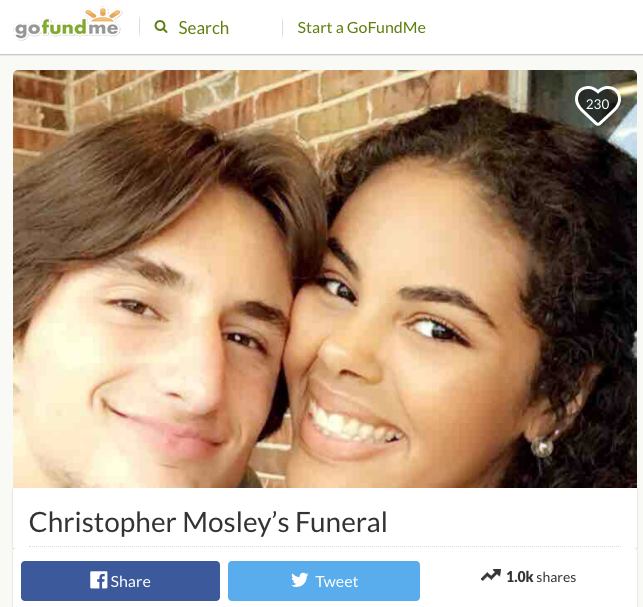Click the sunburst icon above the logo

click(103, 14)
